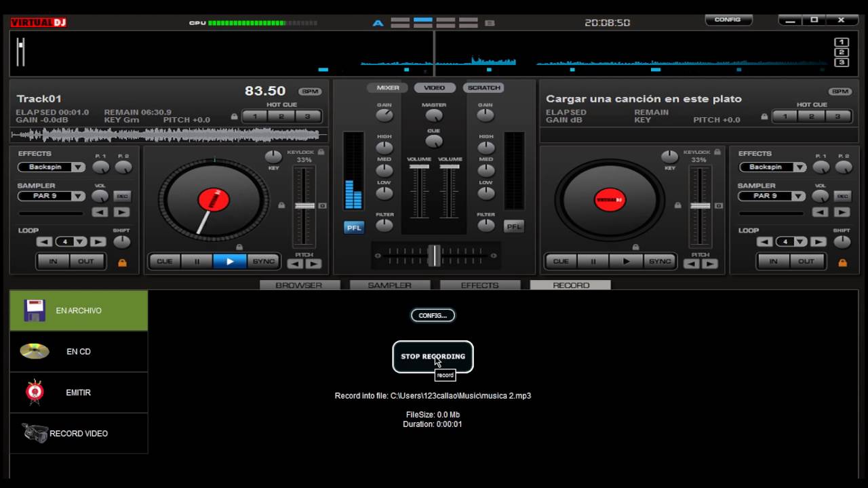
Task: Switch to the BROWSER tab
Action: [x=299, y=285]
